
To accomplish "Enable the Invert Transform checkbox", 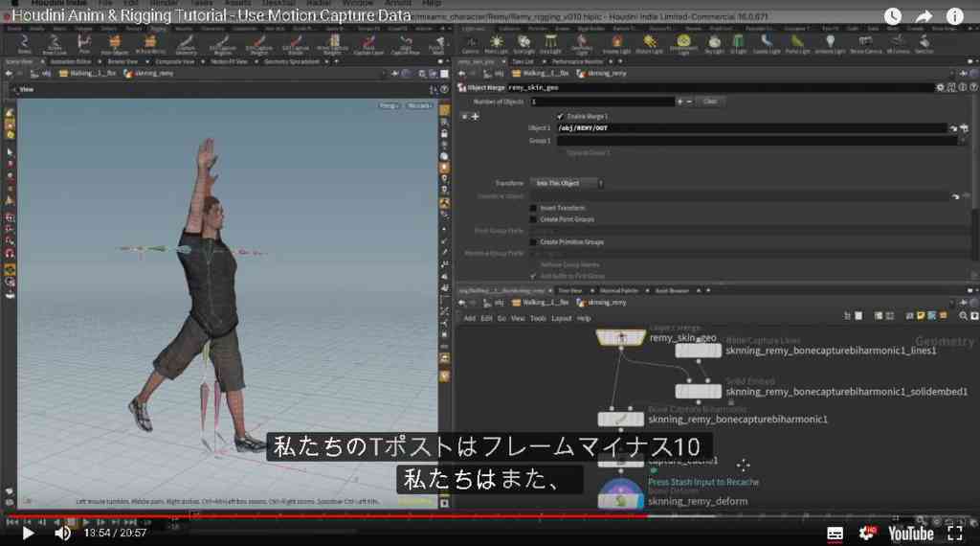I will (533, 208).
